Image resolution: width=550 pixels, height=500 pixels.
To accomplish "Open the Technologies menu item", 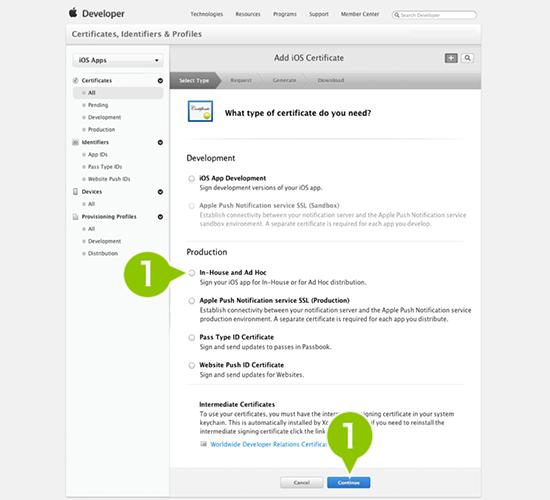I will point(207,14).
